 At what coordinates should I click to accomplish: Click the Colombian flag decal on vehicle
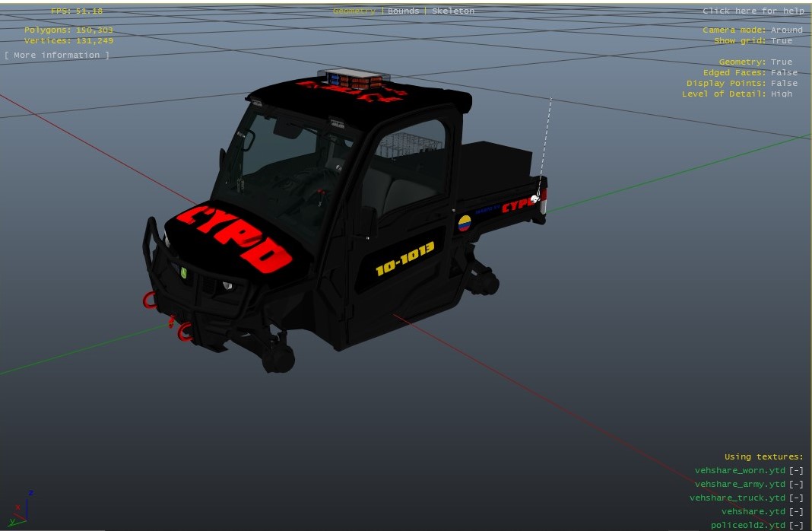464,222
